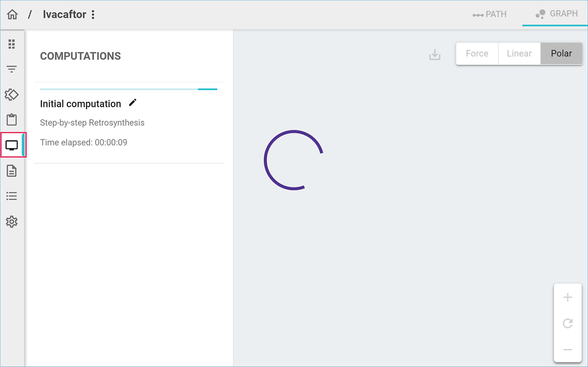Screen dimensions: 588x367
Task: Download the graph using the download icon
Action: [x=435, y=55]
